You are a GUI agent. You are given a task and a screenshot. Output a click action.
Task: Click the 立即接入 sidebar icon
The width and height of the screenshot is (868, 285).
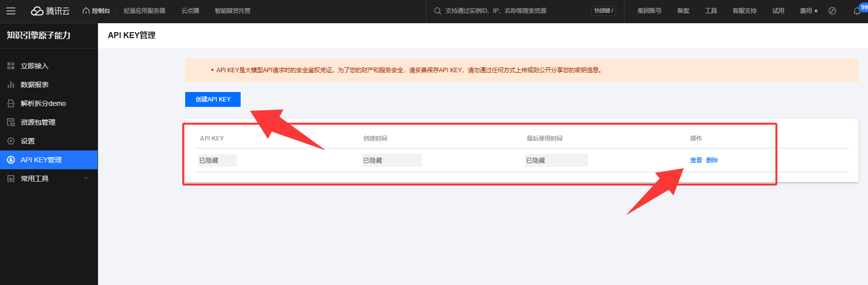click(x=11, y=66)
